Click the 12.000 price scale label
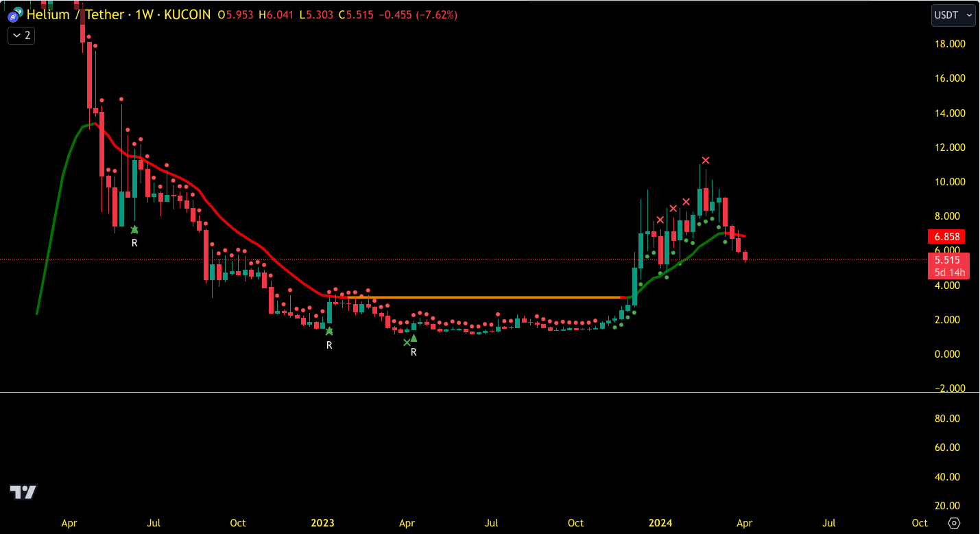Viewport: 980px width, 534px height. [950, 148]
